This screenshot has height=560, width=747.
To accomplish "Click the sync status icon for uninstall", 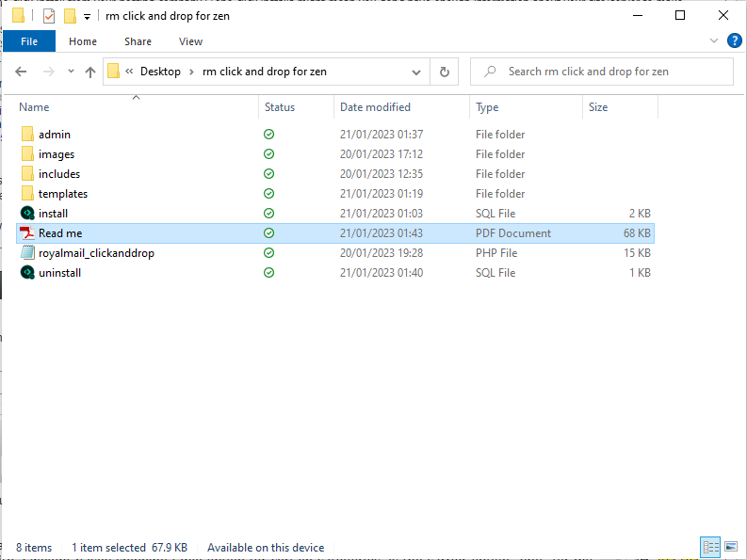I will [268, 273].
